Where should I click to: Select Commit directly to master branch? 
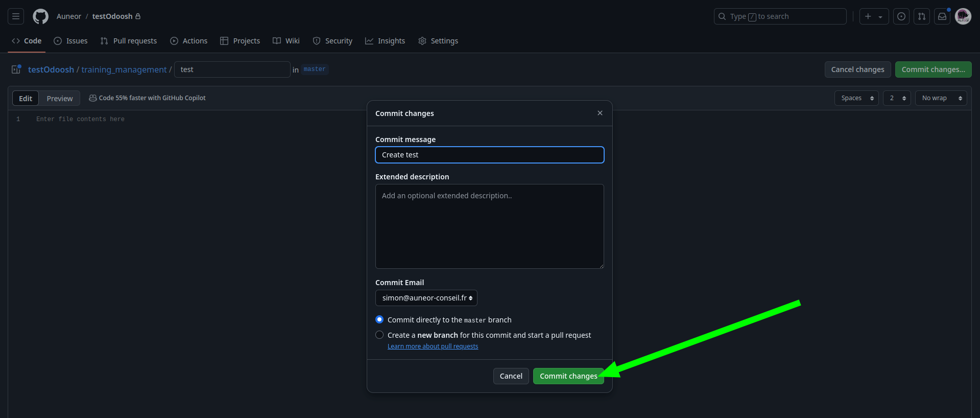pos(379,319)
